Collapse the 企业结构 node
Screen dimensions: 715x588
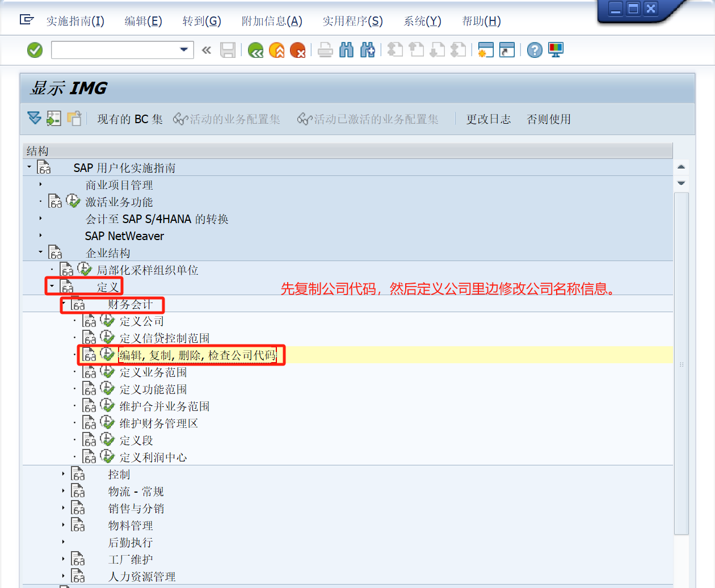40,251
